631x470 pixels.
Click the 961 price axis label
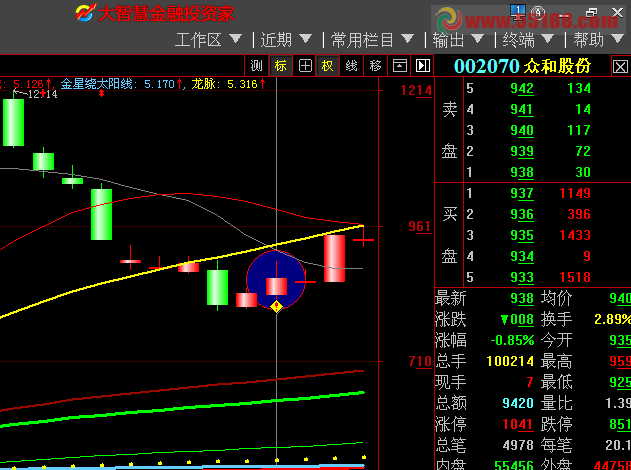[x=420, y=227]
